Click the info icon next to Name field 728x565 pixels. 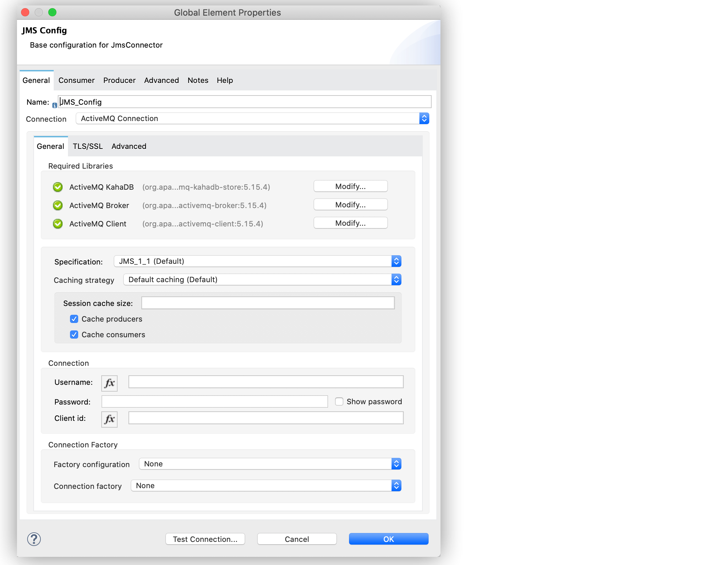click(54, 105)
